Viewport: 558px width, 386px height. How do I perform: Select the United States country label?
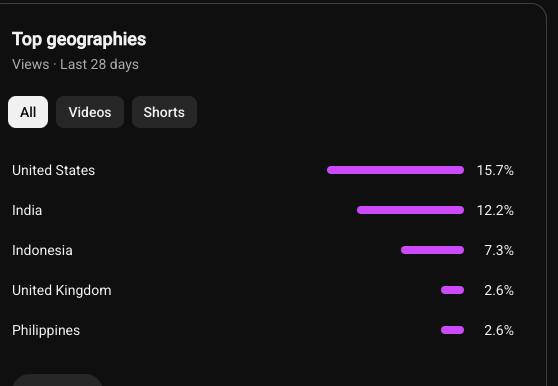click(53, 170)
